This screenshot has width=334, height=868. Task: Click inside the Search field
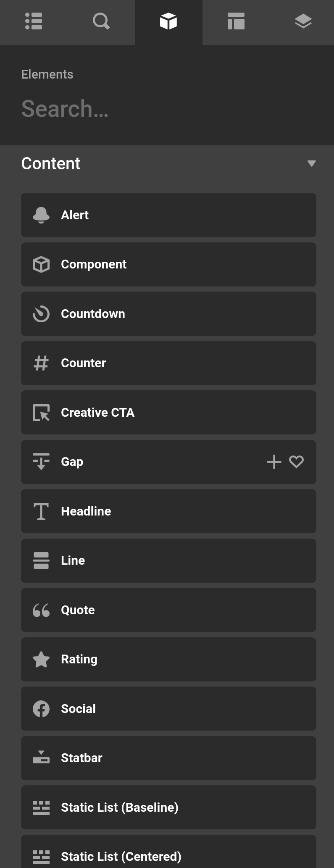click(x=126, y=108)
